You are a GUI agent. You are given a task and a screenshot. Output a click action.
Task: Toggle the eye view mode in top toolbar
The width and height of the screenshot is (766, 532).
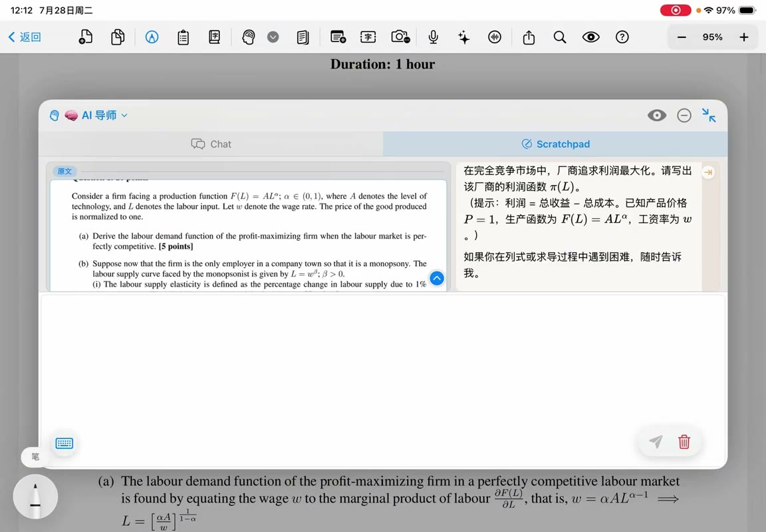pyautogui.click(x=591, y=37)
